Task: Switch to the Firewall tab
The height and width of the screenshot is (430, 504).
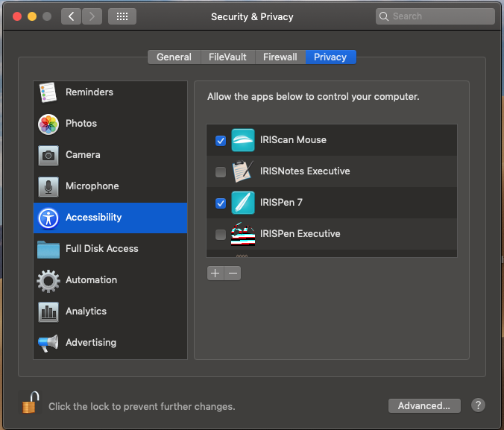Action: (280, 57)
